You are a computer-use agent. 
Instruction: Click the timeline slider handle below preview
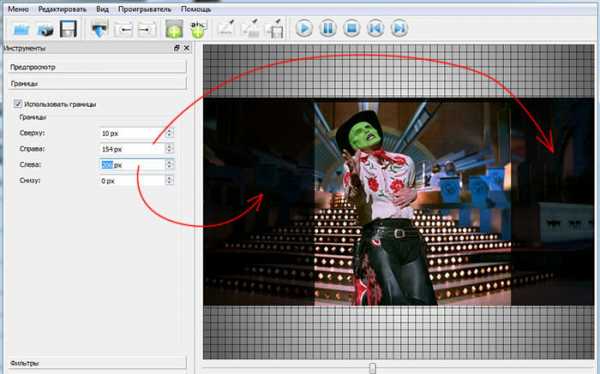point(372,368)
